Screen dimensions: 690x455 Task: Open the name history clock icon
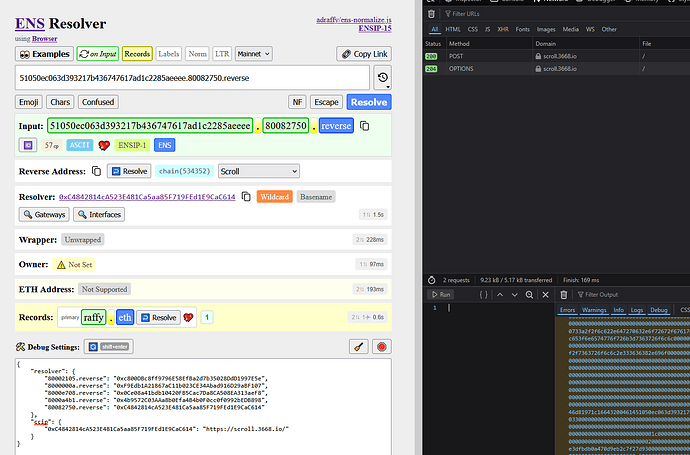382,78
